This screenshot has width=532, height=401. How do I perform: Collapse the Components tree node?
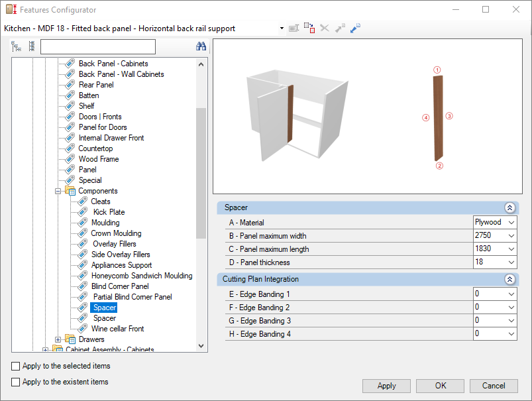click(58, 191)
